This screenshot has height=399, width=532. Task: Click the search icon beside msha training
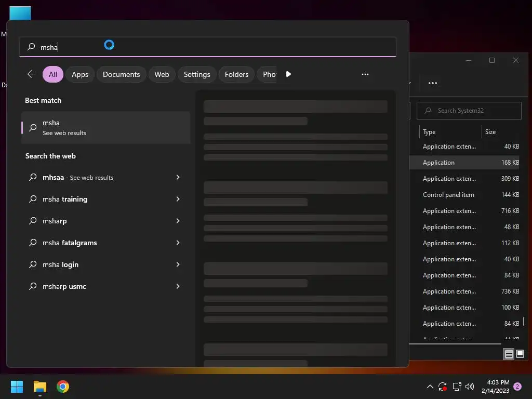[33, 199]
